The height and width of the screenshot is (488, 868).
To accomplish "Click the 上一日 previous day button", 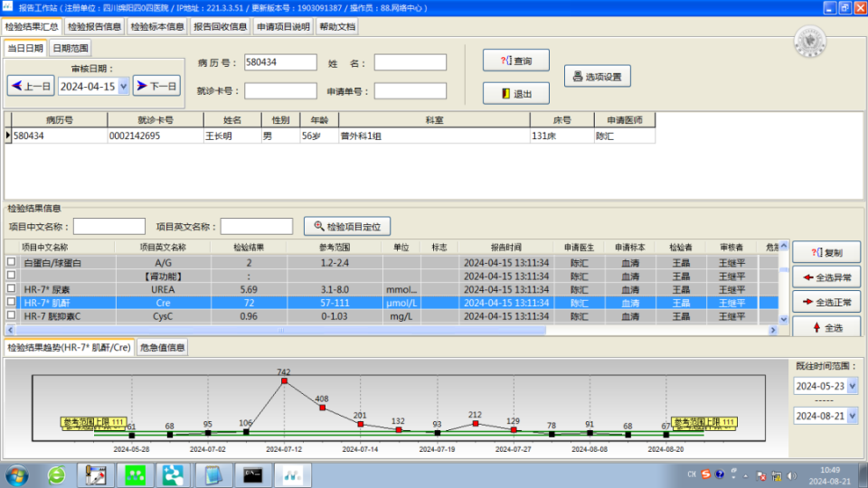I will pyautogui.click(x=31, y=87).
